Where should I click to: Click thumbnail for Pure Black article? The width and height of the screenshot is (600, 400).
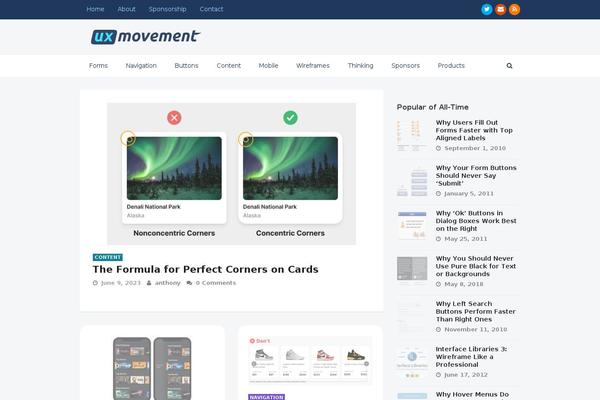pyautogui.click(x=412, y=271)
